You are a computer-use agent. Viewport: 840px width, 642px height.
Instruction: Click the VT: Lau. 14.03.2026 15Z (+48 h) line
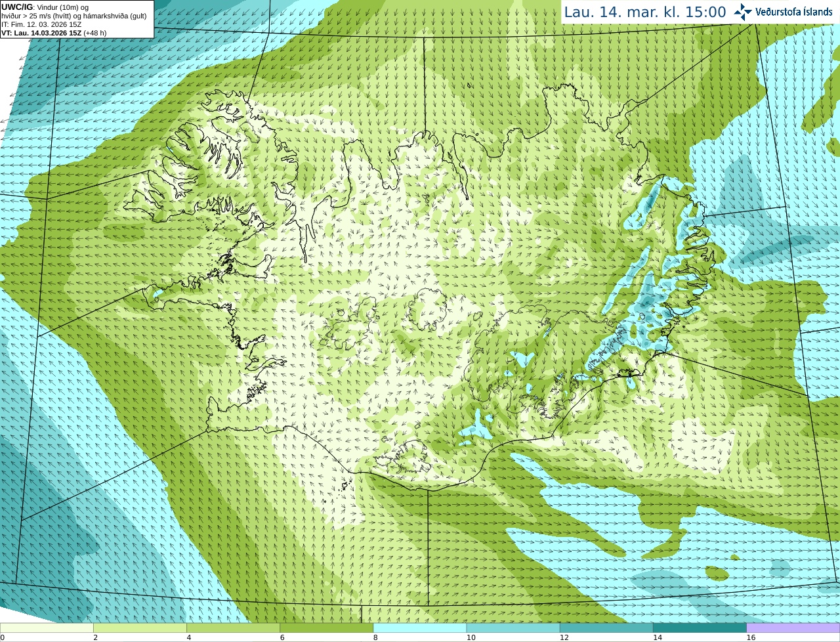point(54,33)
